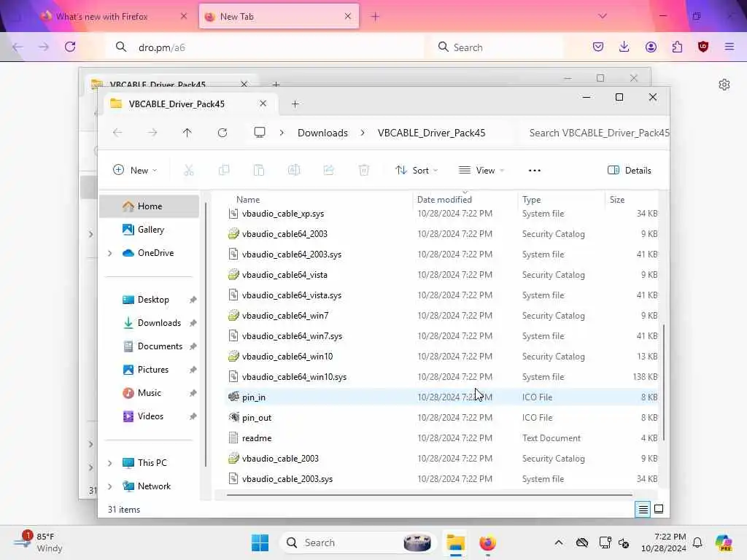Open the Sort dropdown menu
Screen dimensions: 747x560
[x=417, y=171]
